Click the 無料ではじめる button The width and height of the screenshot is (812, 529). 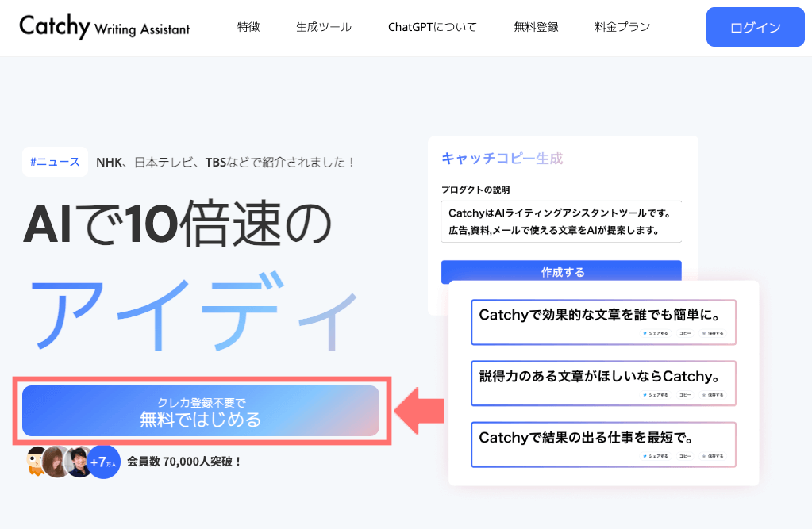click(201, 411)
